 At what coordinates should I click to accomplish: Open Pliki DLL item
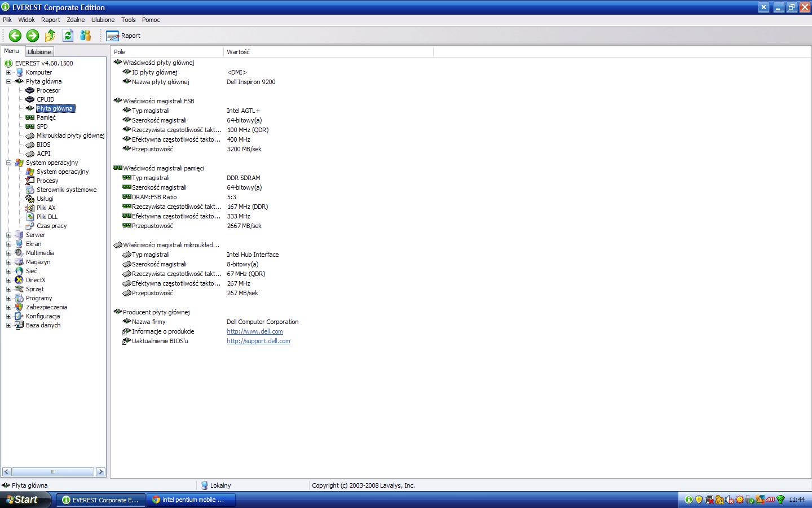tap(47, 217)
